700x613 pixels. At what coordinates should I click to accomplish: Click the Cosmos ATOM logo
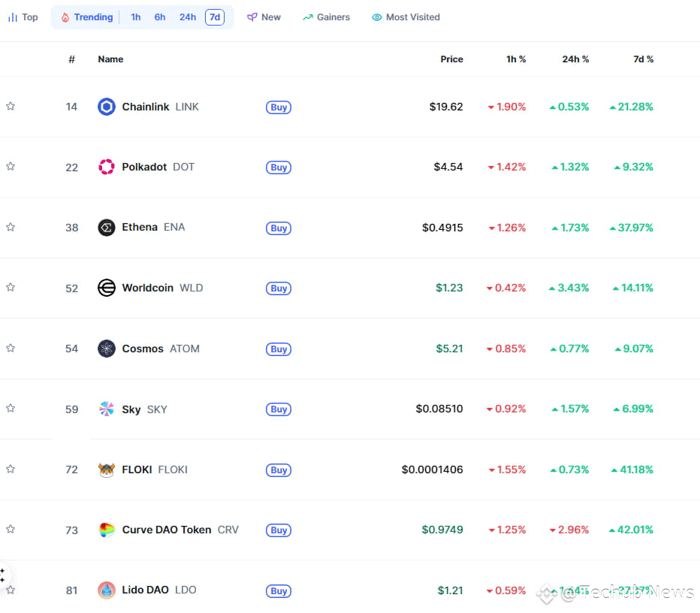tap(106, 349)
